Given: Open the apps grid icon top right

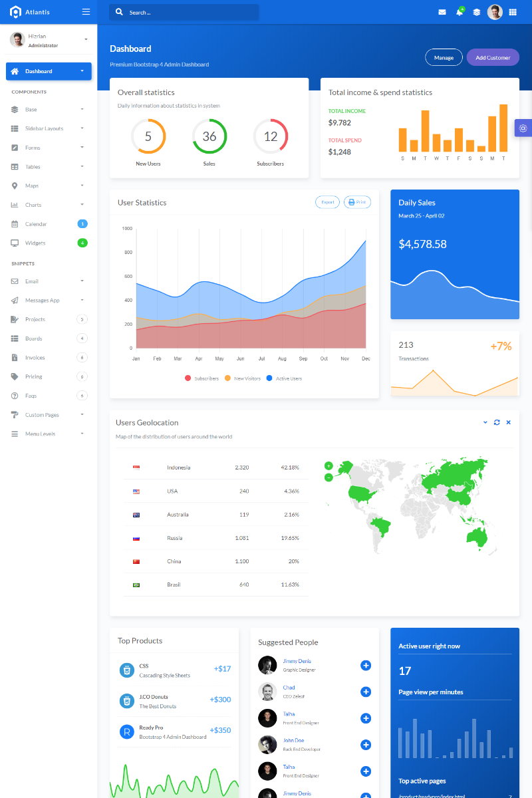Looking at the screenshot, I should 513,12.
